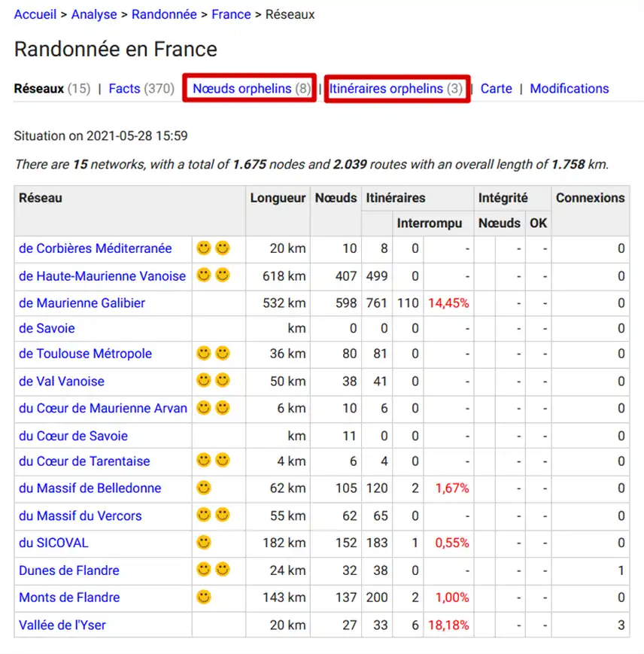Image resolution: width=644 pixels, height=654 pixels.
Task: Click smiley icon beside du SICOVAL
Action: [x=203, y=543]
